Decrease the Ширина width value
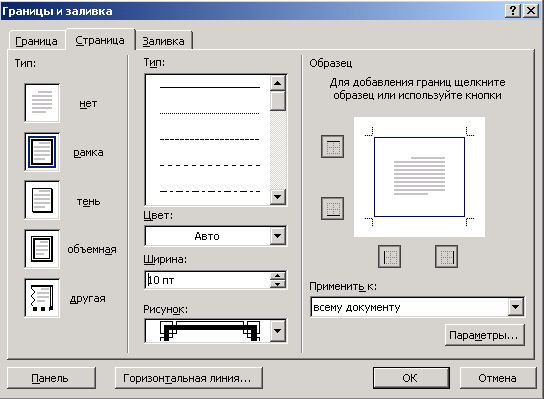The image size is (544, 399). coord(278,284)
